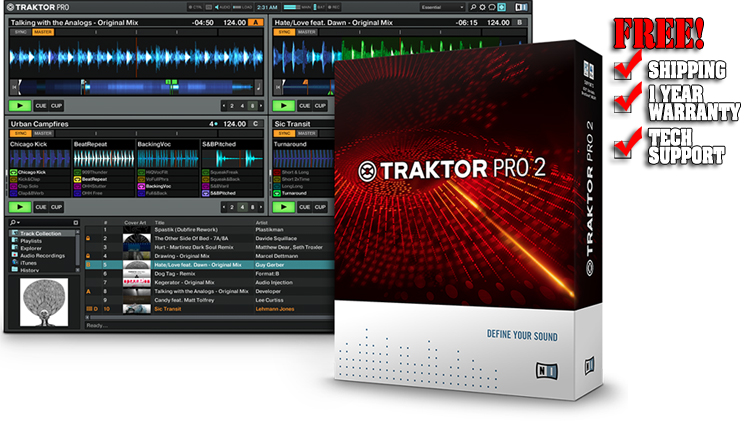
Task: Play Deck A
Action: [20, 106]
